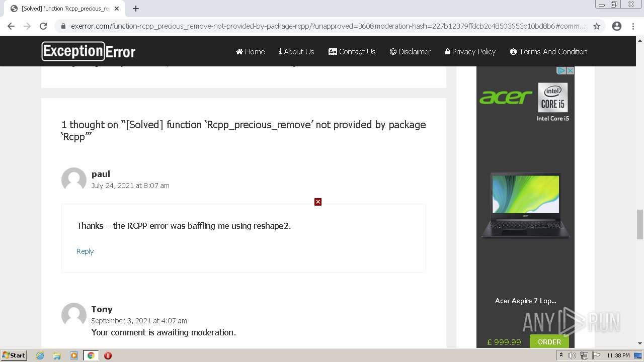
Task: Click the Acer Aspire 7 Lap... ad title
Action: [526, 301]
